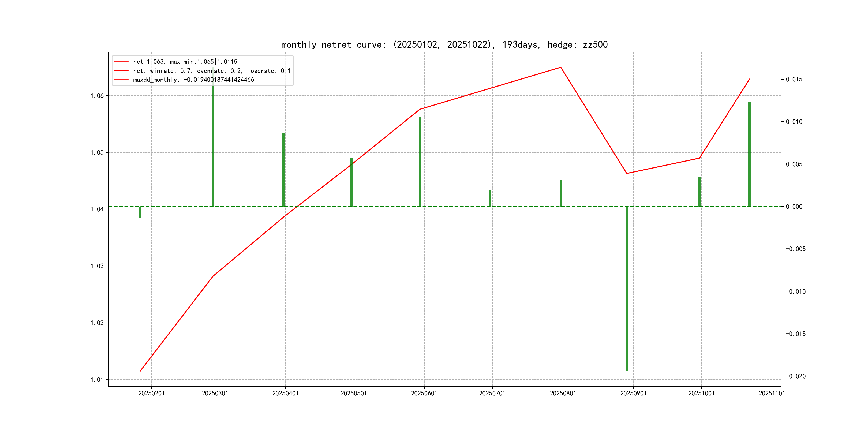Click the x-axis label 20250301
Image resolution: width=868 pixels, height=434 pixels.
click(x=215, y=393)
